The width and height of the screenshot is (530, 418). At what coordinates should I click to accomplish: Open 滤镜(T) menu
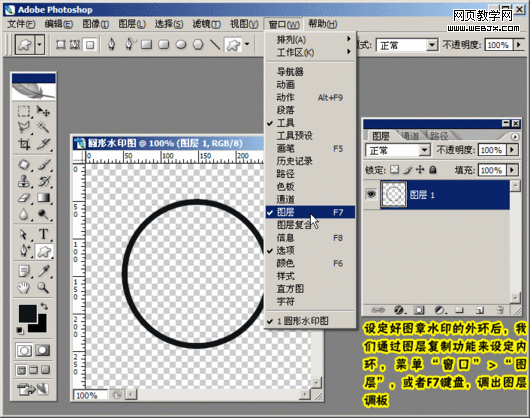click(x=207, y=24)
